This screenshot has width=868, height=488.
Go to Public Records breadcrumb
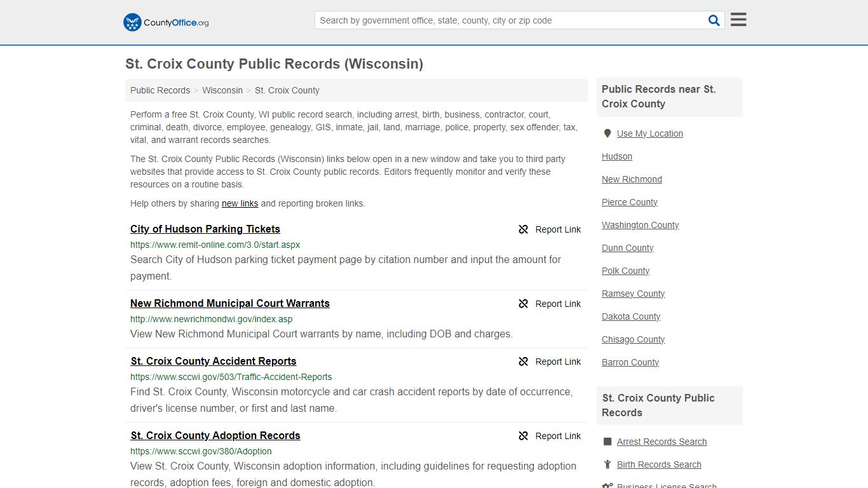pos(160,90)
